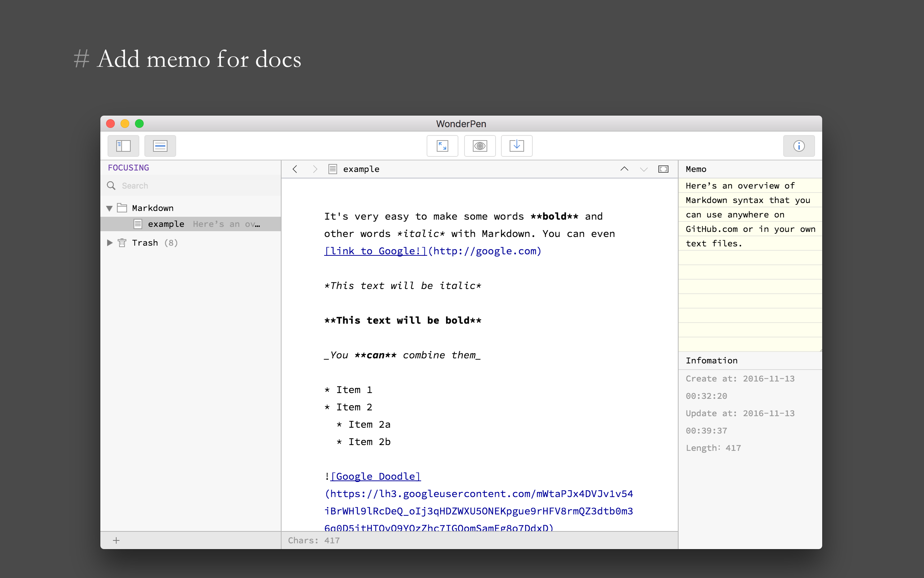Click the Item 1 list line
The width and height of the screenshot is (924, 578).
tap(348, 390)
